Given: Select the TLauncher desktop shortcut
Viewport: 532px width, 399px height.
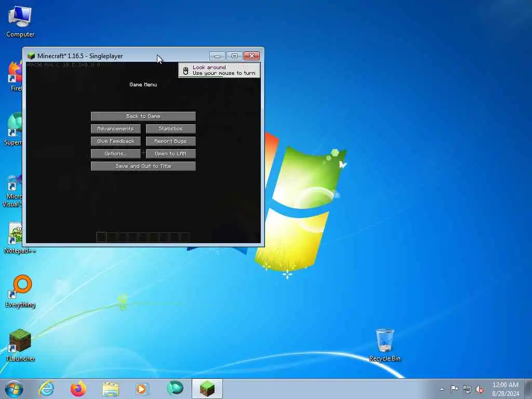Looking at the screenshot, I should [x=20, y=345].
